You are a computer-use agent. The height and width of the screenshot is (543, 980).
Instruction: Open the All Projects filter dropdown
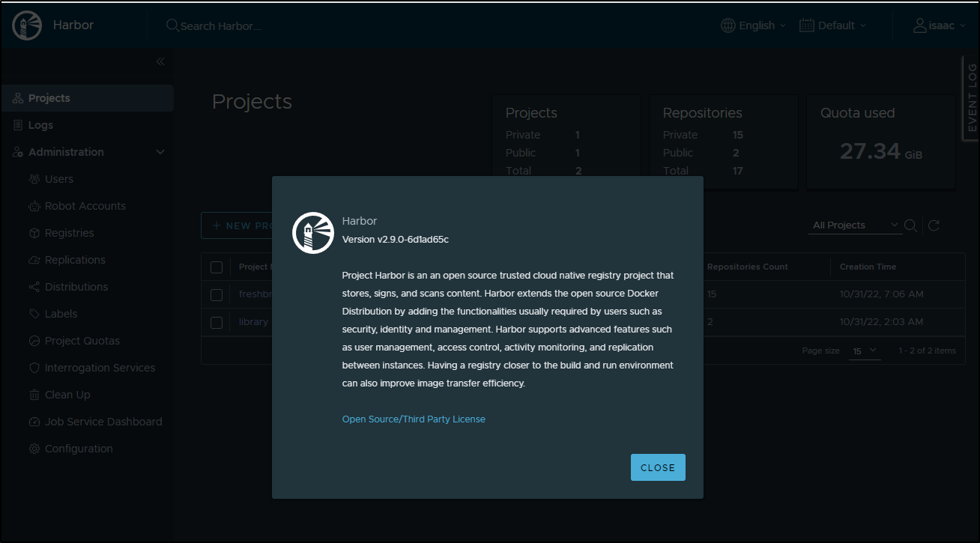tap(856, 225)
